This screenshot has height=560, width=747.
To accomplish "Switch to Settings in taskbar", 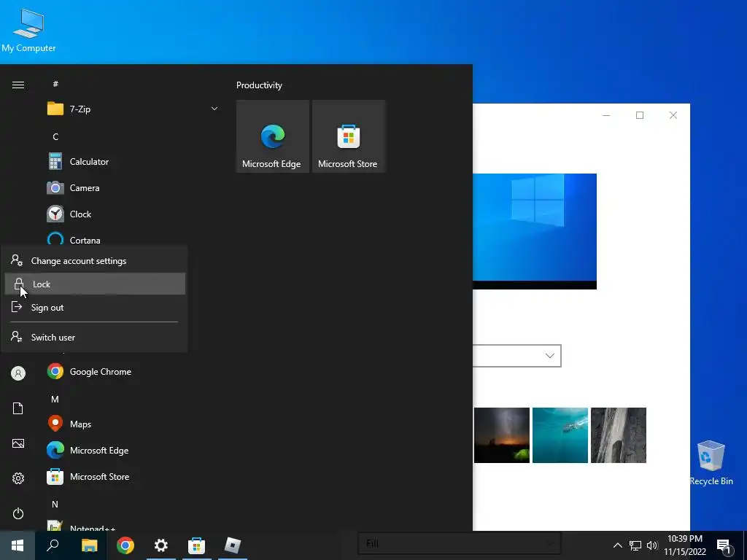I will point(161,545).
